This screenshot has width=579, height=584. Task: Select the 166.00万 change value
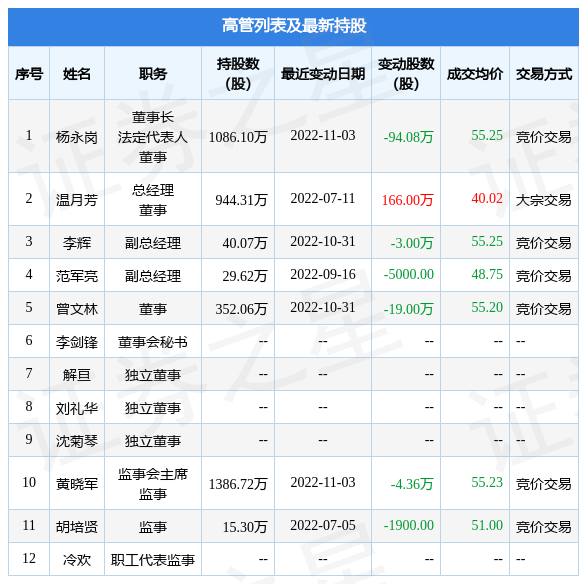[x=407, y=200]
